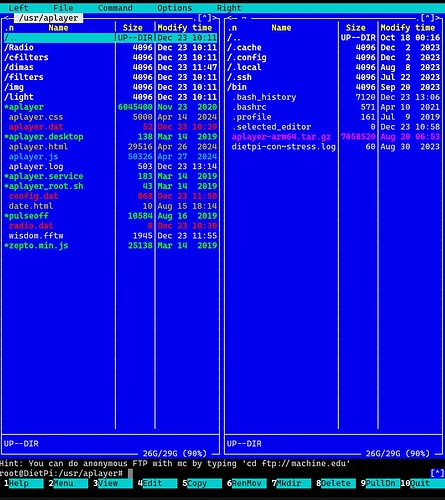Select the /img directory

click(110, 87)
